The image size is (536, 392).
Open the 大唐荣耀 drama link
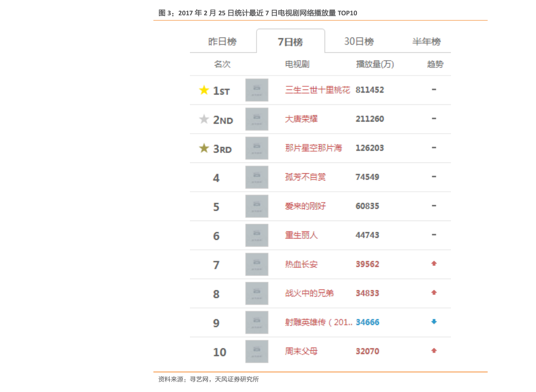tap(301, 119)
